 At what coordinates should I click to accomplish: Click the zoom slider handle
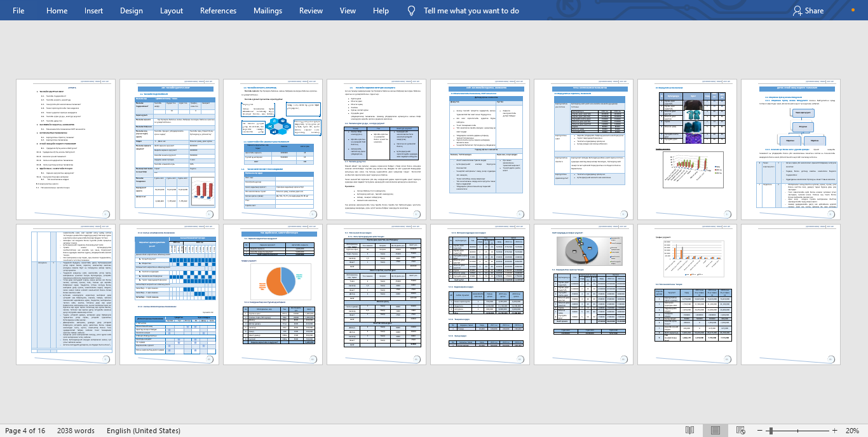coord(770,431)
